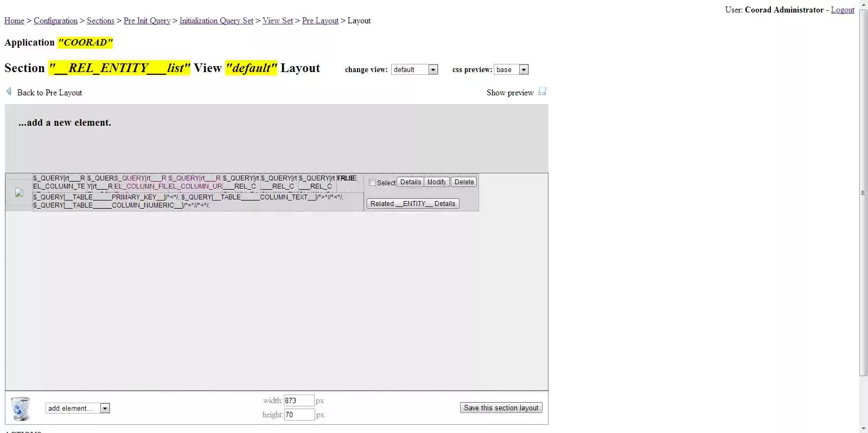Click the Delete button

464,182
